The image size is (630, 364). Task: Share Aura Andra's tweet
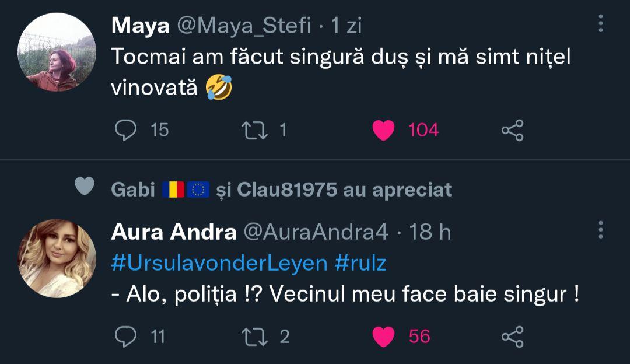pos(512,336)
